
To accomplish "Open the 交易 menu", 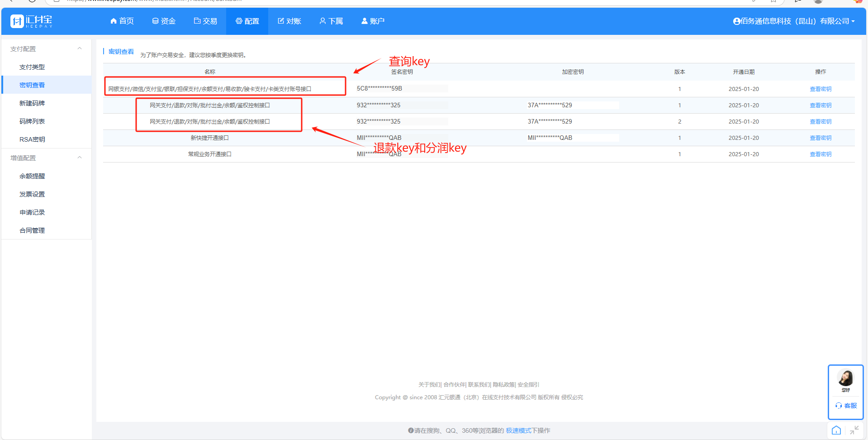I will click(x=205, y=21).
